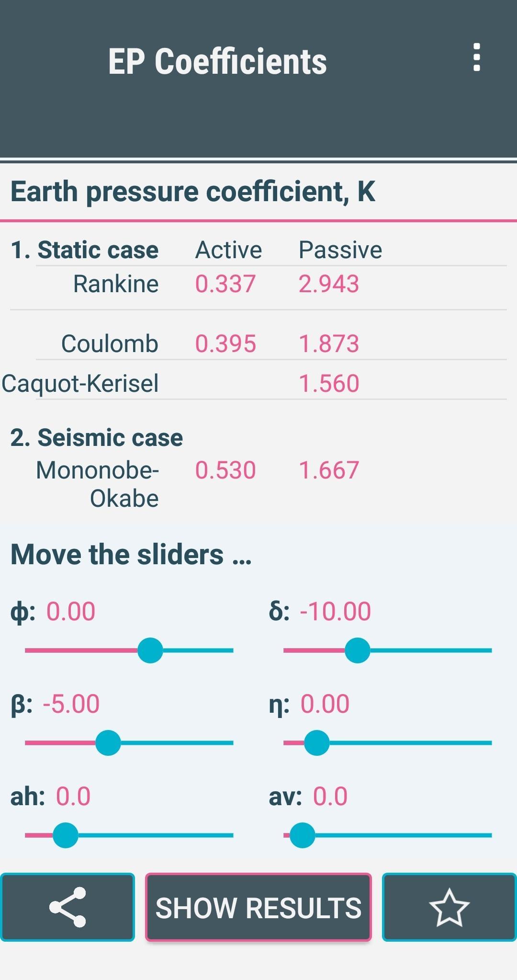
Task: Tap the share icon button
Action: click(x=67, y=907)
